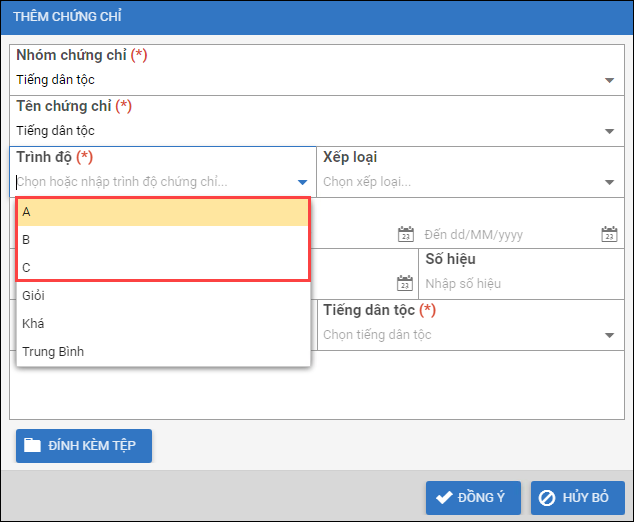Click calendar icon left of Số hiệu field
Viewport: 634px width, 522px height.
click(405, 283)
